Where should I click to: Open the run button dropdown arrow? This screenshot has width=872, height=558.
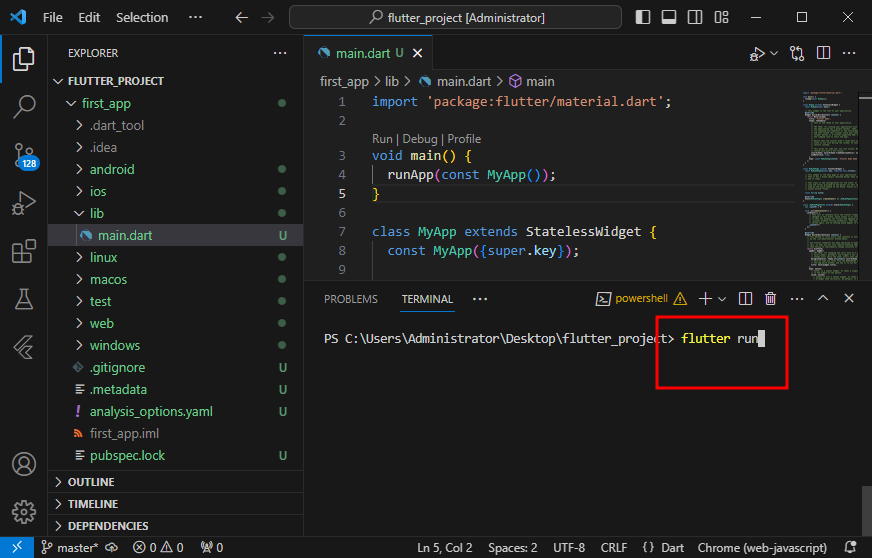coord(774,53)
